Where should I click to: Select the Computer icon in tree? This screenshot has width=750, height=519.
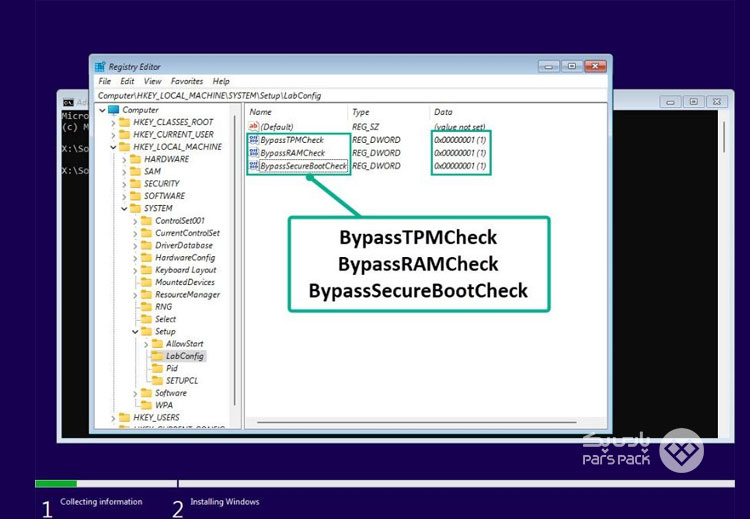pos(113,110)
